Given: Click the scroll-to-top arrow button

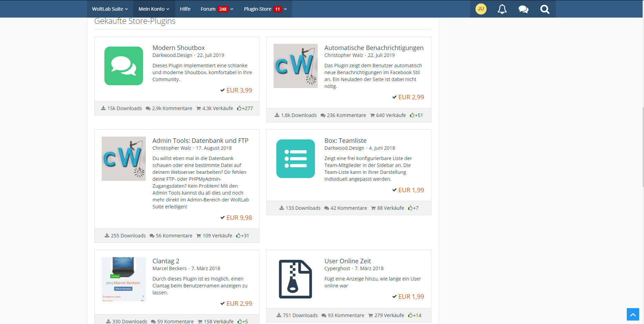Looking at the screenshot, I should (x=633, y=314).
